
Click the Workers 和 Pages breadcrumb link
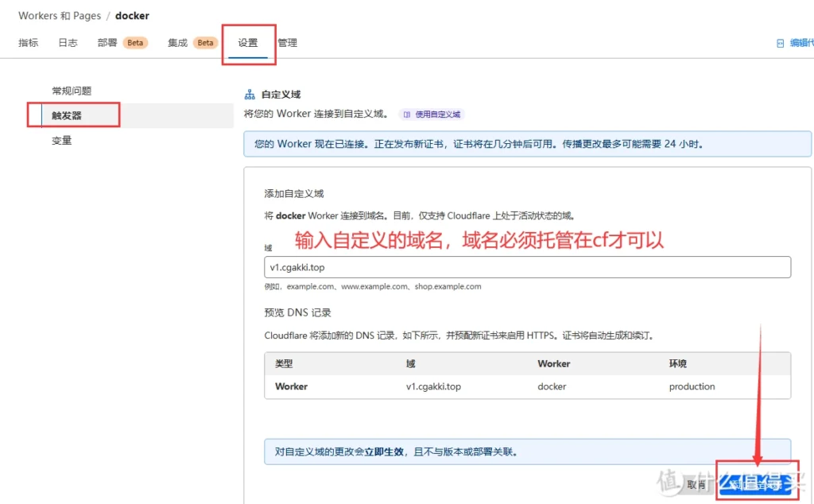coord(59,16)
